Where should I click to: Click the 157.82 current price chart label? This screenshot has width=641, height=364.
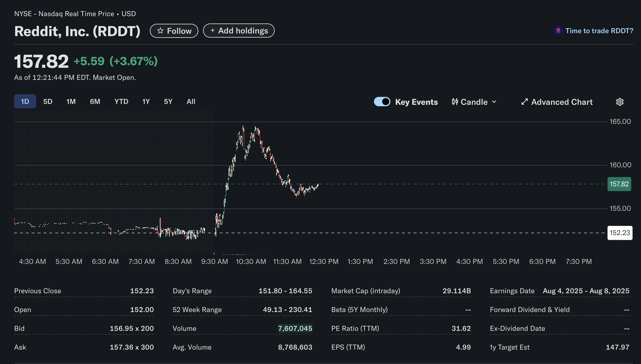(619, 184)
